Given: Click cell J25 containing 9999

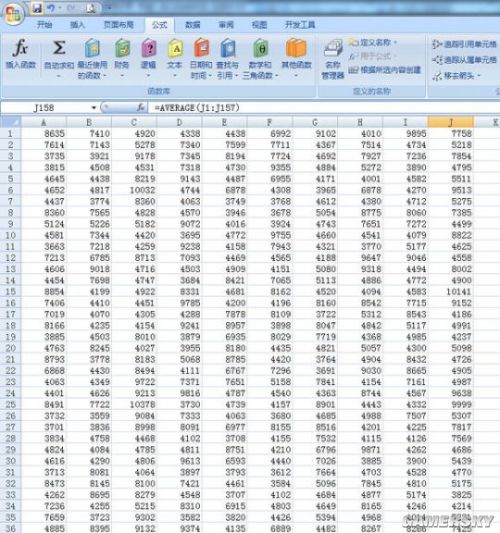Looking at the screenshot, I should click(451, 404).
